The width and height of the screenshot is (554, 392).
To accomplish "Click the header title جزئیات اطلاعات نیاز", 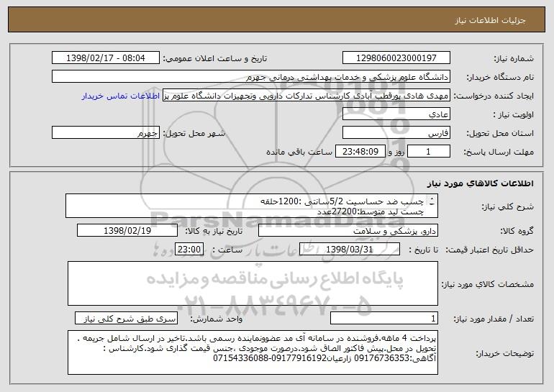I will (490, 20).
